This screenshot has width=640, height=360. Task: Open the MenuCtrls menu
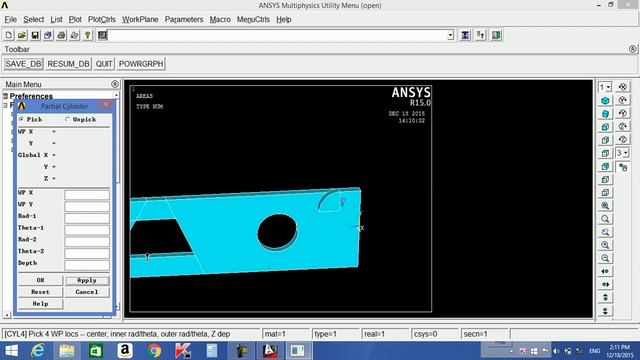point(253,19)
